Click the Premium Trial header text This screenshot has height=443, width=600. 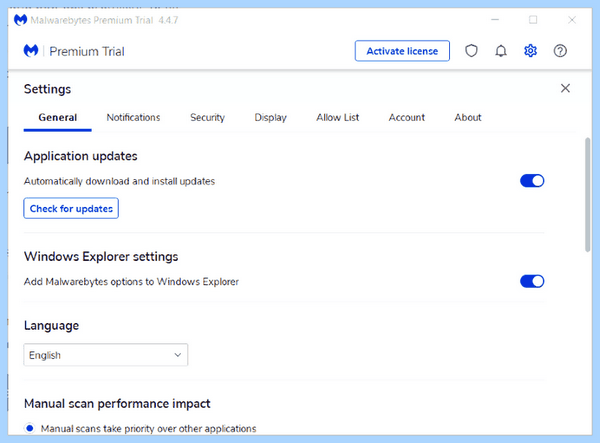click(x=87, y=51)
